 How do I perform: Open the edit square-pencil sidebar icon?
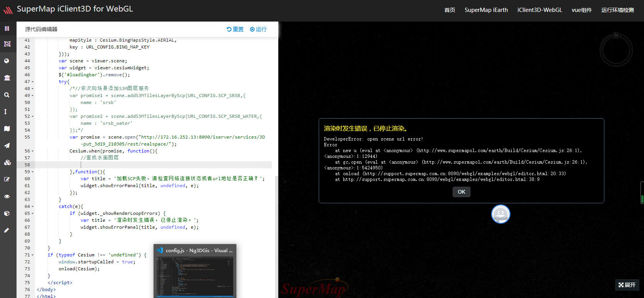[x=7, y=179]
